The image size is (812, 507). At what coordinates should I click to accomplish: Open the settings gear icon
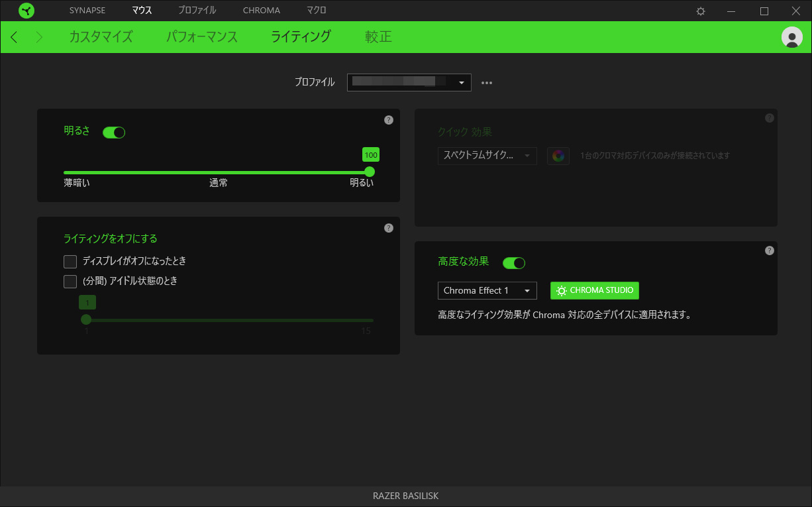pyautogui.click(x=701, y=11)
